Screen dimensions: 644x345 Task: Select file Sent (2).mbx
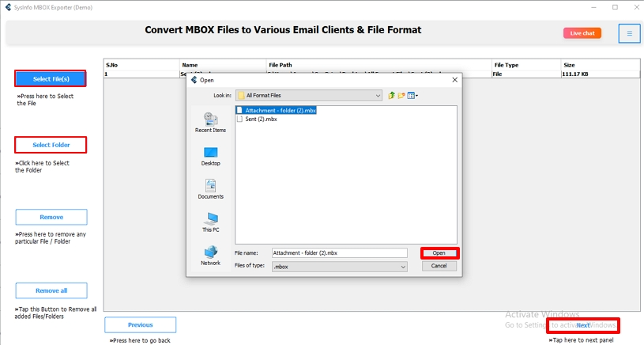click(257, 119)
